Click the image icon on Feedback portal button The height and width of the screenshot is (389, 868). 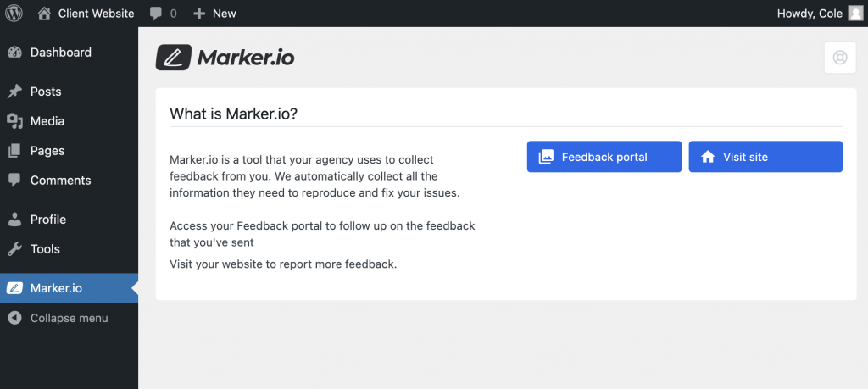point(546,157)
